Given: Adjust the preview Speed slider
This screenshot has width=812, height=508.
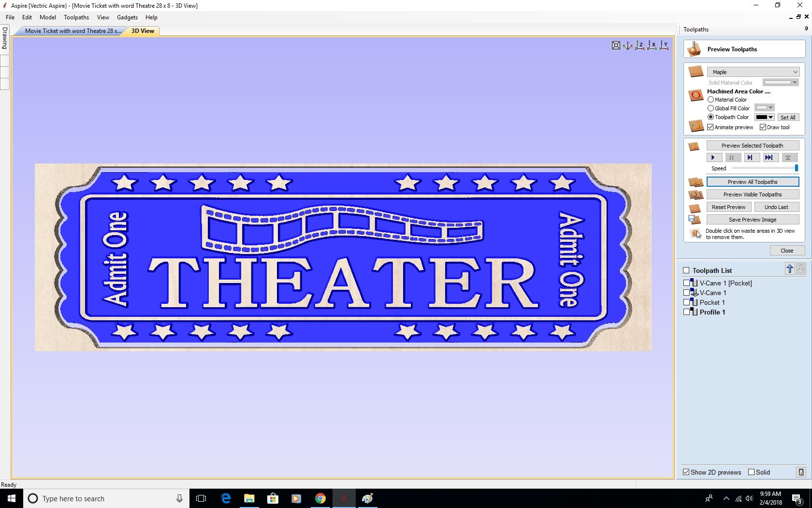Looking at the screenshot, I should [x=796, y=168].
